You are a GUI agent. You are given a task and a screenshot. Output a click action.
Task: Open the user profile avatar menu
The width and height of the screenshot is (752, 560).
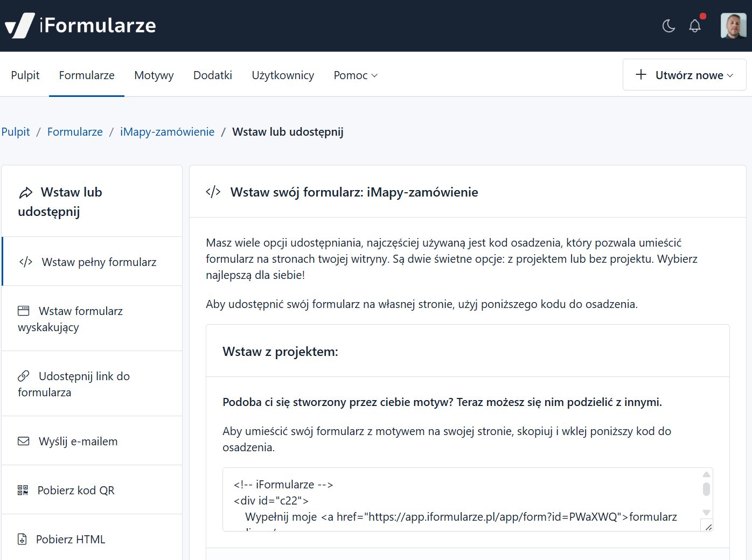[x=733, y=26]
